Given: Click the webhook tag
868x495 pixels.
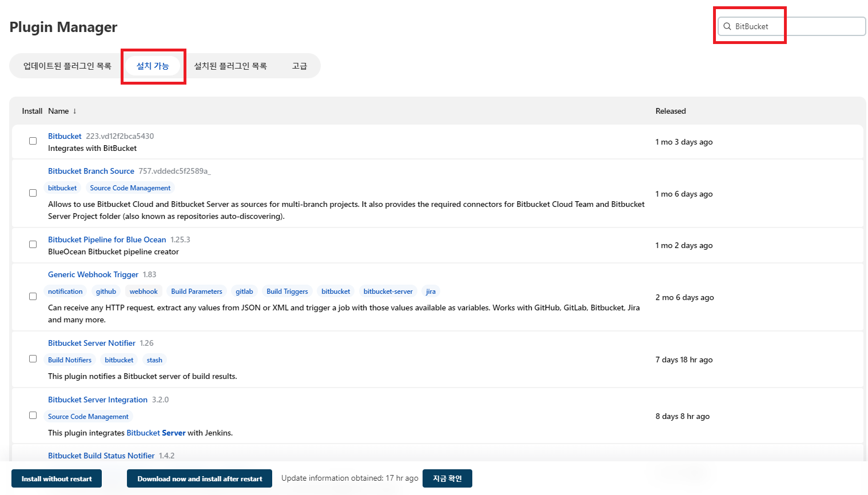Looking at the screenshot, I should click(144, 292).
